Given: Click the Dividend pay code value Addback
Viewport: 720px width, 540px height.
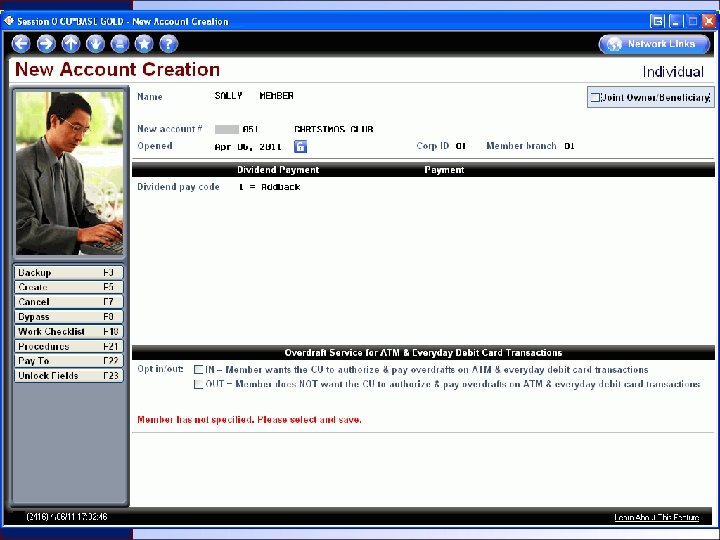Looking at the screenshot, I should click(270, 187).
